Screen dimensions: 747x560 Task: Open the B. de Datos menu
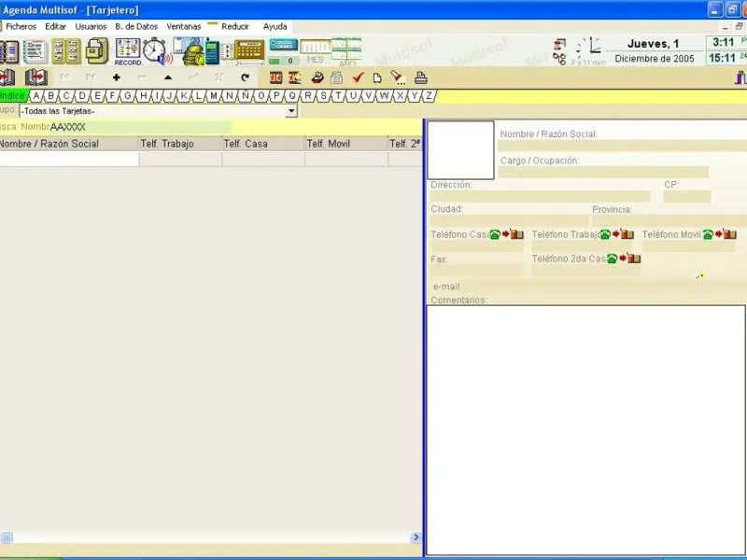coord(136,27)
